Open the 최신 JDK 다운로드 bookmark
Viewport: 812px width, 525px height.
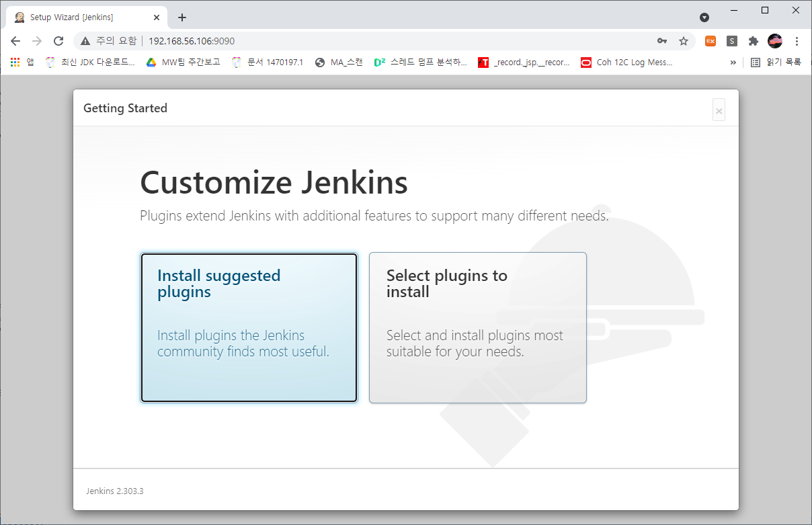(x=90, y=63)
